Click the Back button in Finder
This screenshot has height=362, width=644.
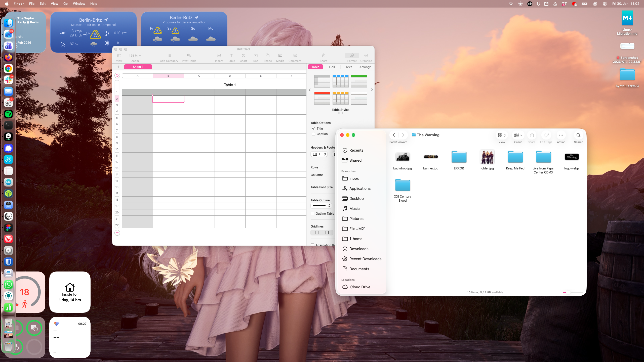(393, 135)
